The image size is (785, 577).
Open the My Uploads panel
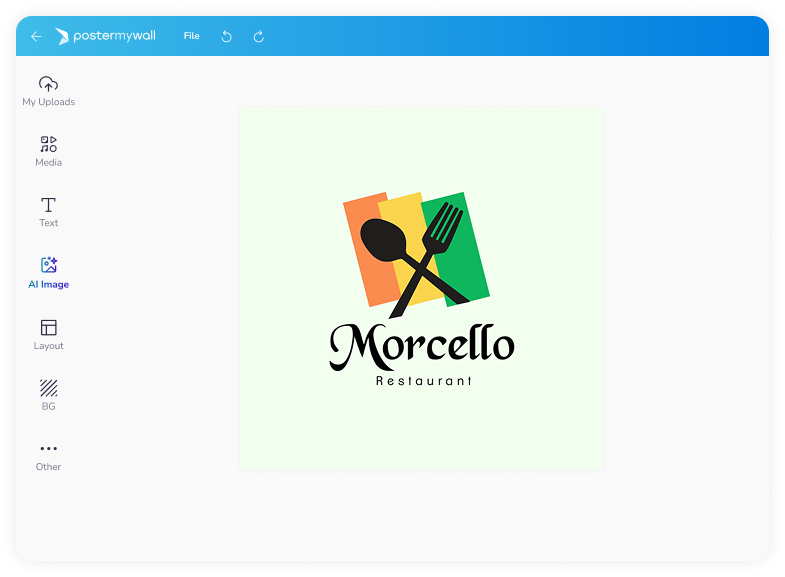48,90
